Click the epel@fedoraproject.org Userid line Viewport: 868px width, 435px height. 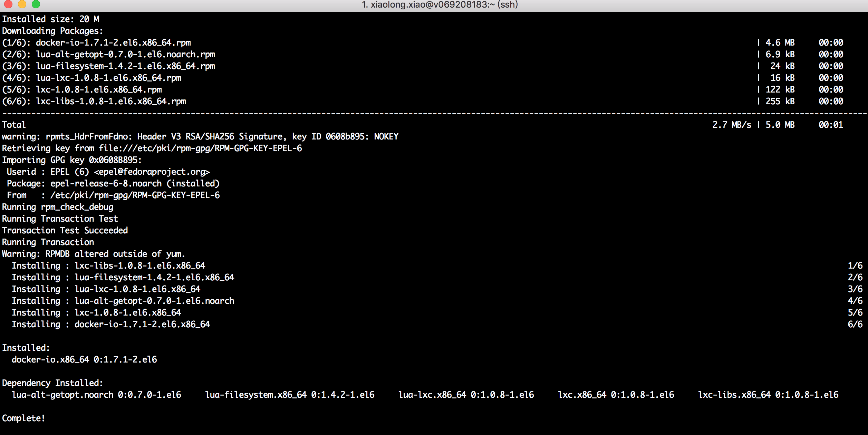tap(108, 172)
